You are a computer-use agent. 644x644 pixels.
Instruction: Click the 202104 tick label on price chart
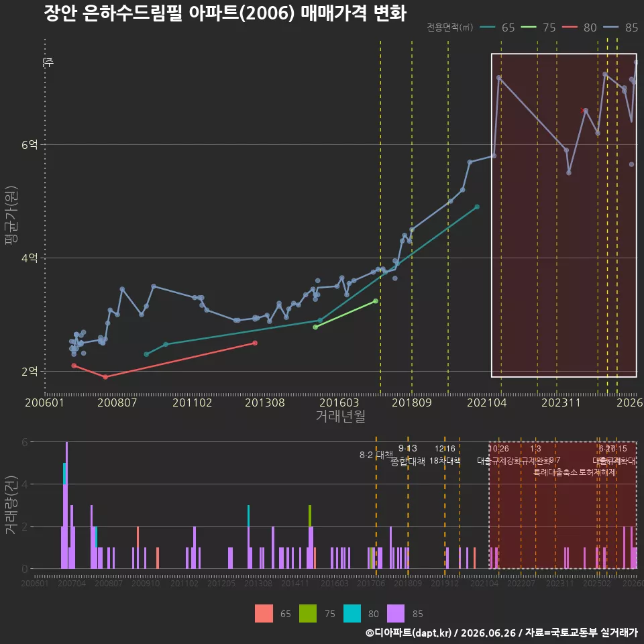click(487, 402)
